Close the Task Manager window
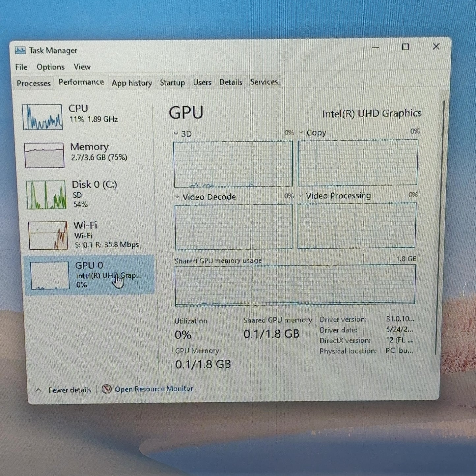This screenshot has width=476, height=476. coord(436,46)
